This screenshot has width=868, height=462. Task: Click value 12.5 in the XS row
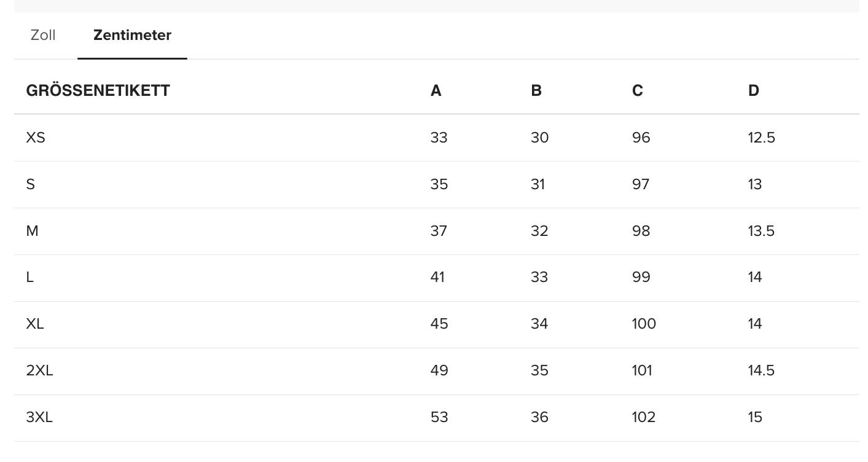tap(761, 138)
